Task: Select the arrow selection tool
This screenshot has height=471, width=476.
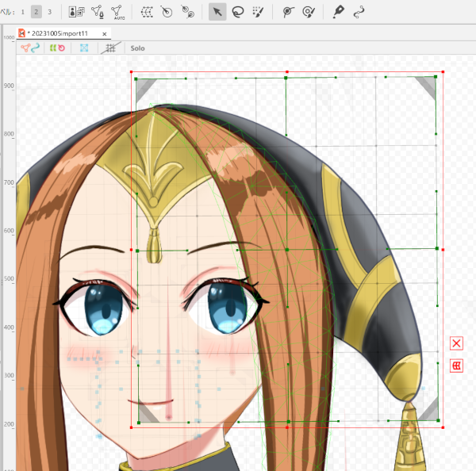Action: click(x=217, y=12)
